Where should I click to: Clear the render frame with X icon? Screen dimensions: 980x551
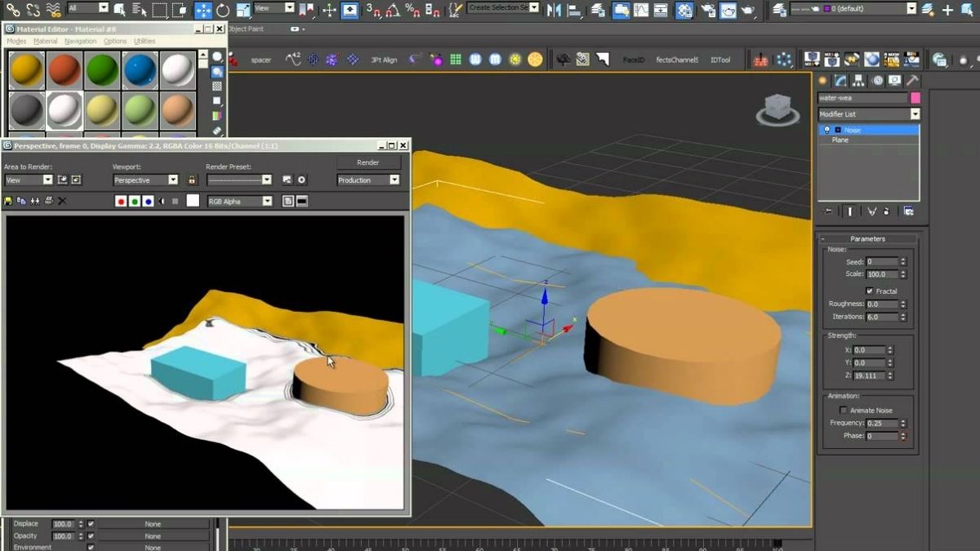coord(62,201)
